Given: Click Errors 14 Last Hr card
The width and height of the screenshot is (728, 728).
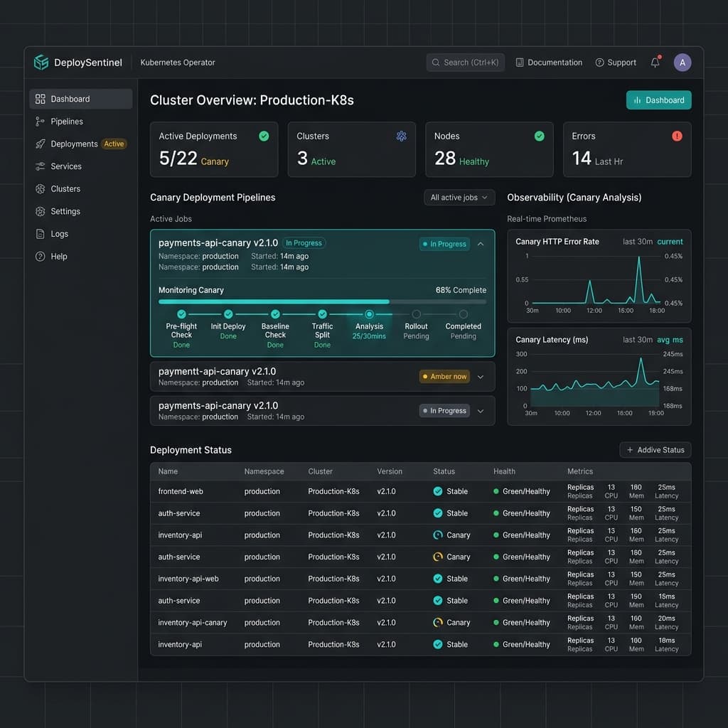Looking at the screenshot, I should coord(627,149).
